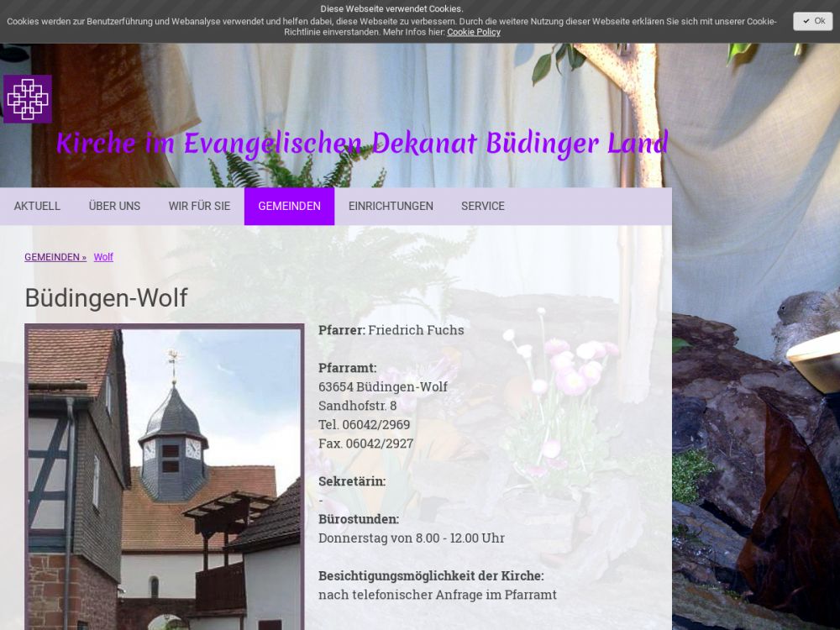This screenshot has width=840, height=630.
Task: Click the pastor name Friedrich Fuchs
Action: tap(416, 330)
